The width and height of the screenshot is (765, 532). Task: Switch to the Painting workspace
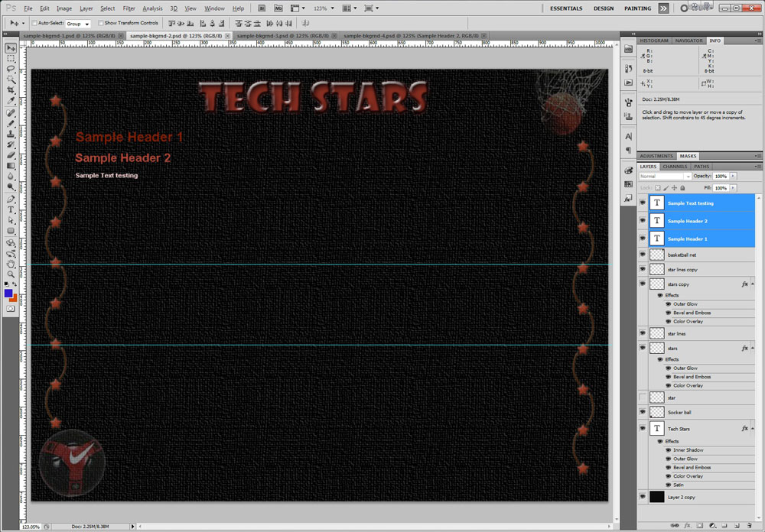637,8
